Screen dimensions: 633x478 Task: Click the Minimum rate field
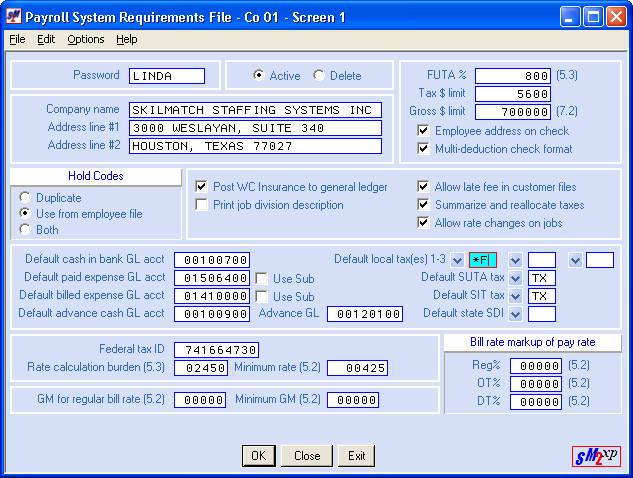point(358,368)
